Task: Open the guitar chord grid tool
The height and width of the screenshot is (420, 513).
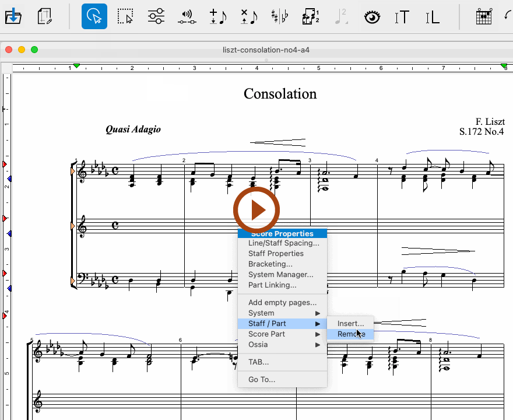Action: click(484, 16)
